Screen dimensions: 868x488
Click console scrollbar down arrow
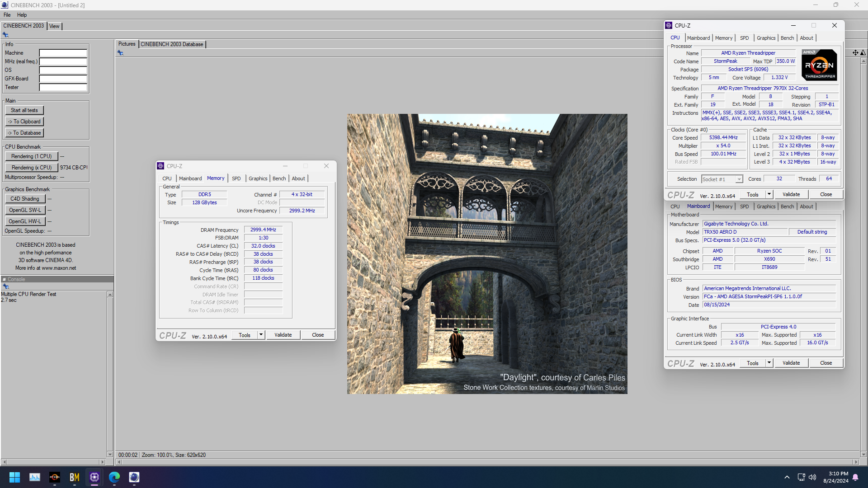pyautogui.click(x=110, y=455)
